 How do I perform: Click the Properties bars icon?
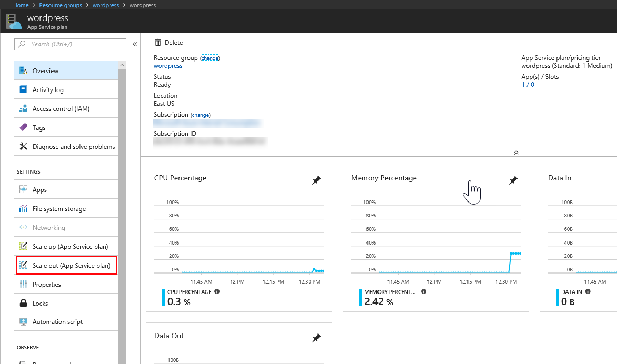click(x=23, y=284)
